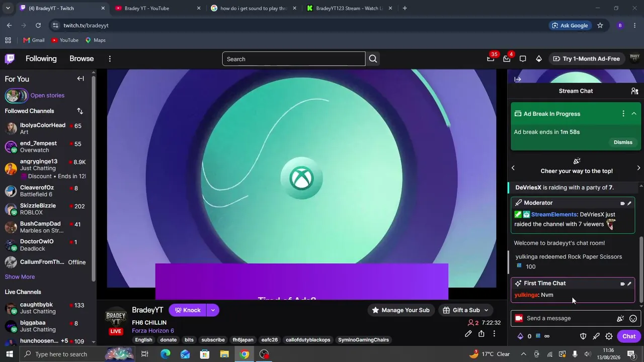The image size is (644, 362).
Task: Click the Knock button
Action: (x=188, y=310)
